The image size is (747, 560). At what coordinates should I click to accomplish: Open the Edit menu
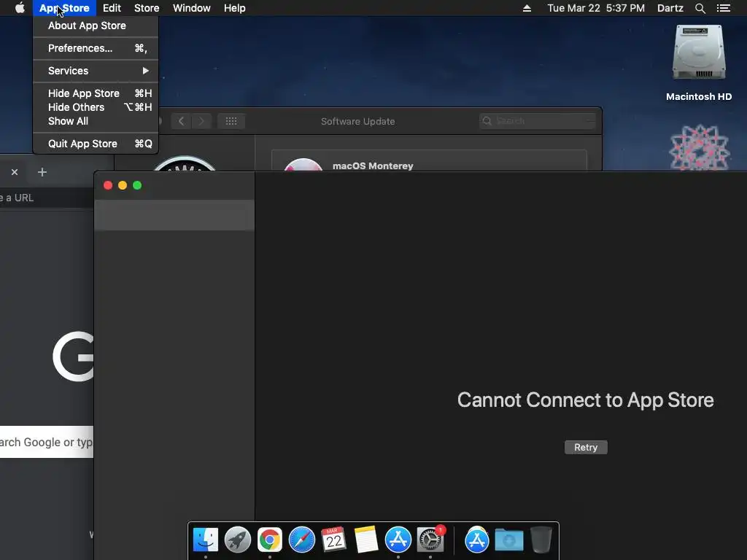[112, 8]
